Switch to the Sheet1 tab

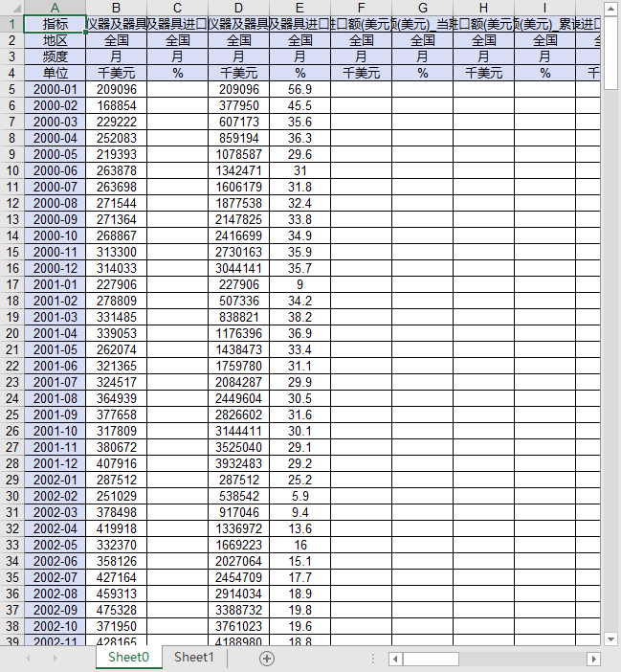(194, 657)
